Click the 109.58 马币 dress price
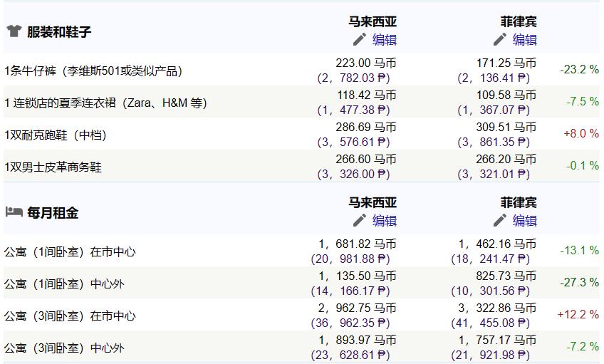This screenshot has width=604, height=364. (x=506, y=95)
